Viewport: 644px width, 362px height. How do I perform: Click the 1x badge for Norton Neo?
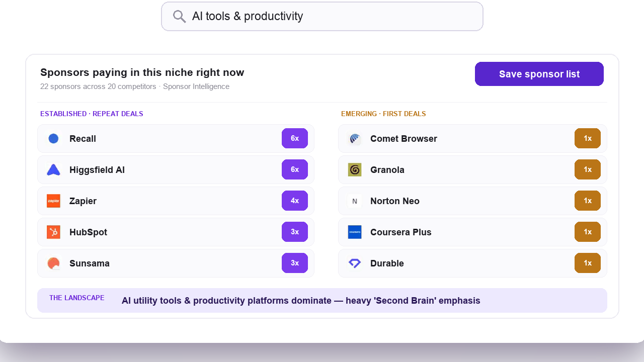(588, 201)
